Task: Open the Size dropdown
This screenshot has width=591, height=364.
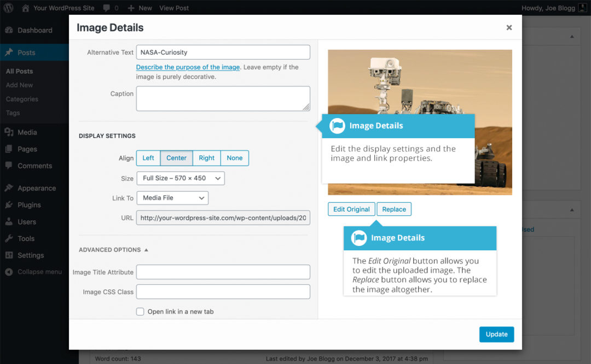Action: [x=180, y=178]
